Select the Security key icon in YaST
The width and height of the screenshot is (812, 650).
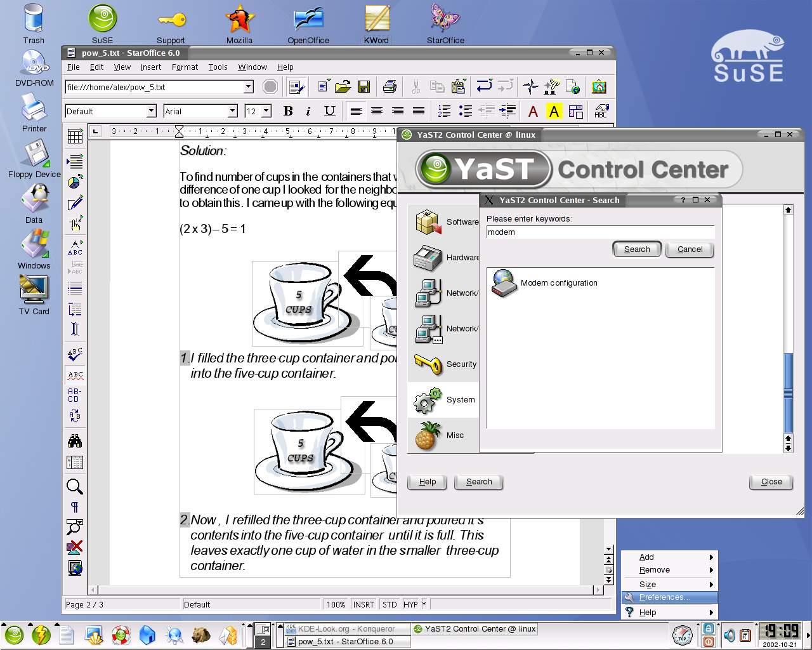coord(428,364)
